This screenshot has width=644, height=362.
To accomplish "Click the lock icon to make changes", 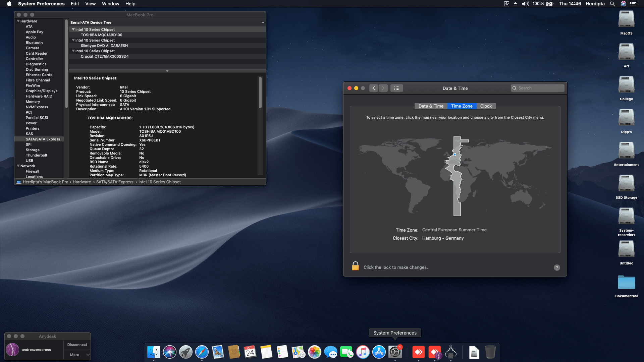I will 355,266.
